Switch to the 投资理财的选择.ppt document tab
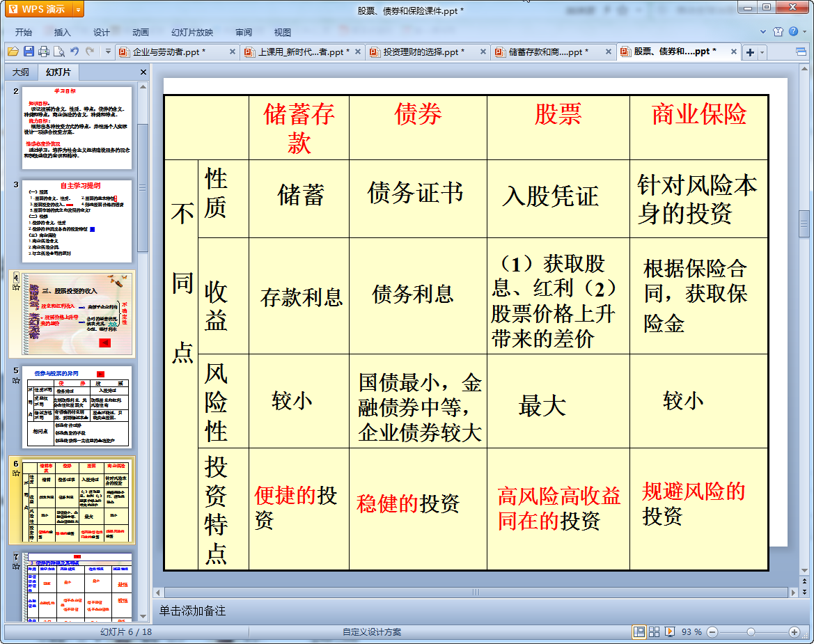814x644 pixels. (x=423, y=52)
